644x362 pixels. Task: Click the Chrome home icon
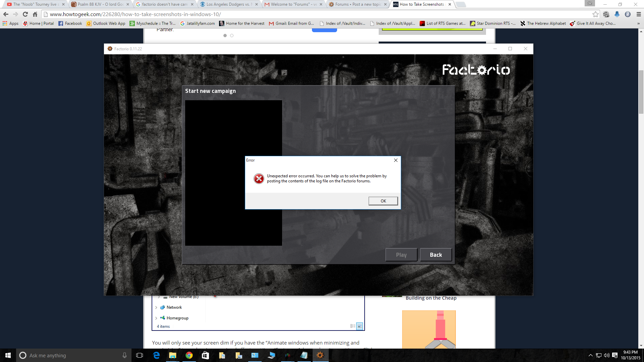[x=35, y=14]
